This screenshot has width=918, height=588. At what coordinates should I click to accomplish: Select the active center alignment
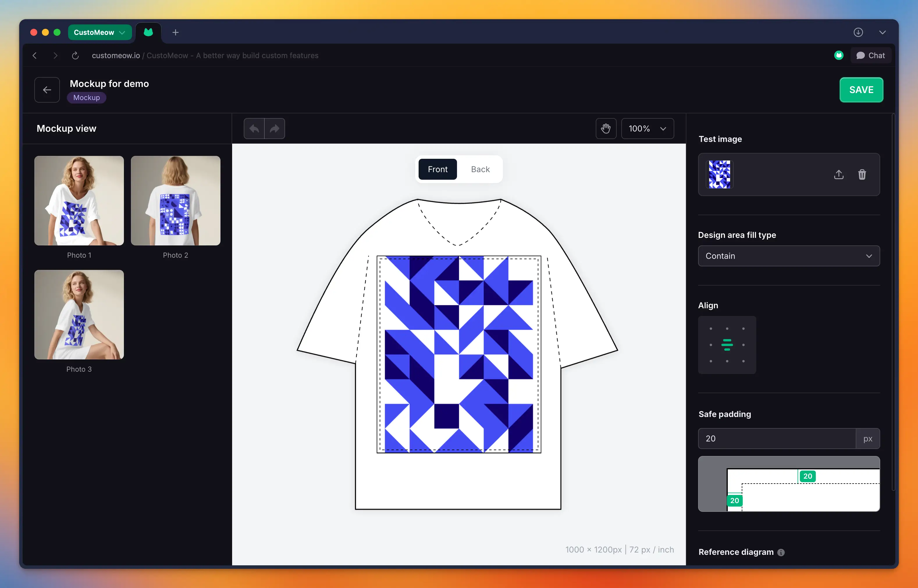727,345
